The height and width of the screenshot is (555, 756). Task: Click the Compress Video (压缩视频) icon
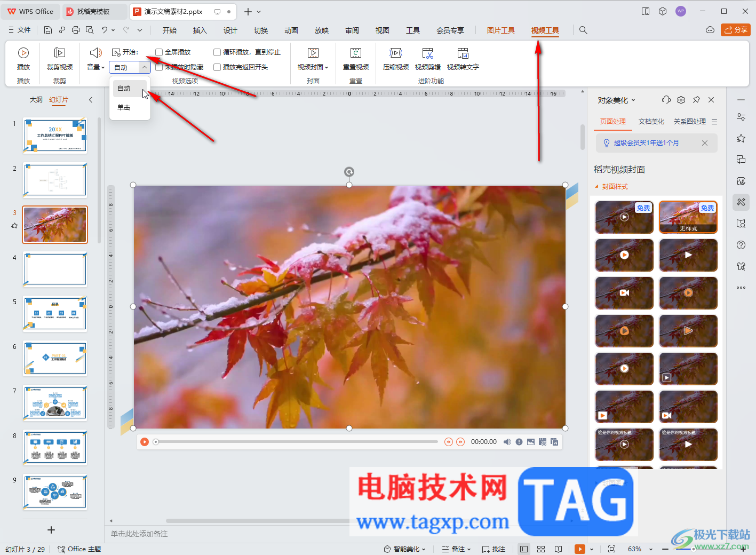pyautogui.click(x=396, y=53)
